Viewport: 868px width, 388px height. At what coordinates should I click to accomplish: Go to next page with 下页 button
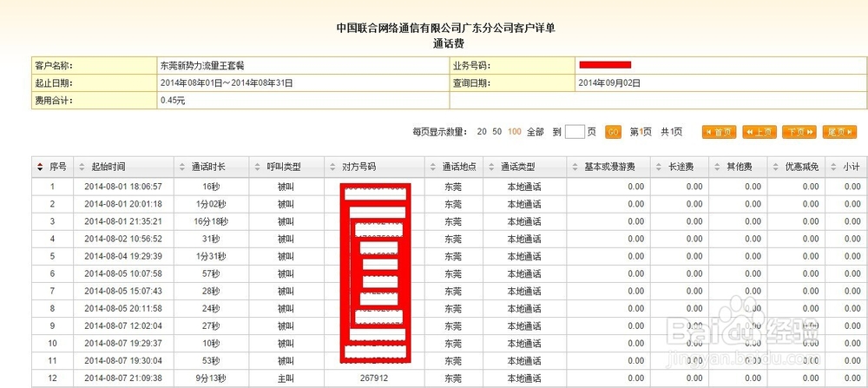799,132
